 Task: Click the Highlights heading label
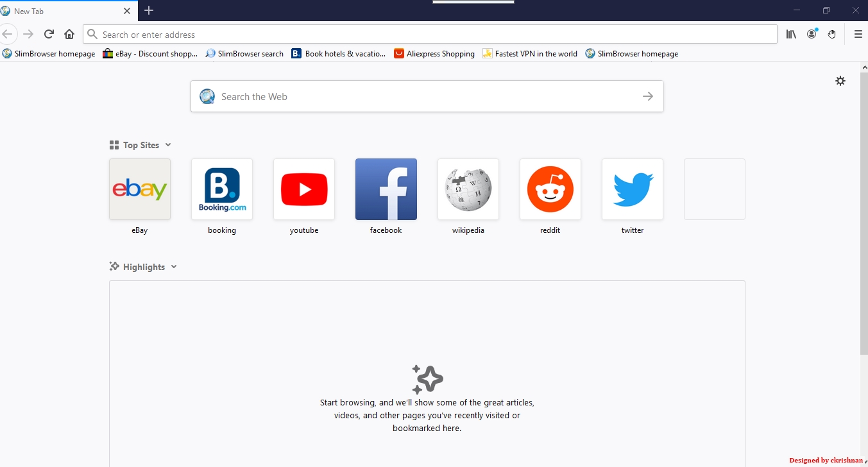[x=144, y=267]
